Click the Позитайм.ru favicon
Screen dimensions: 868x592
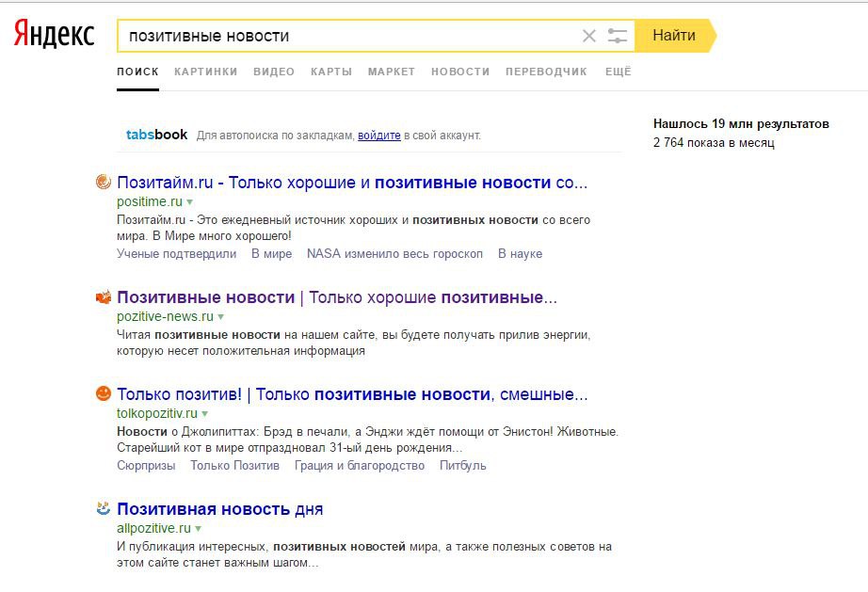pos(103,182)
